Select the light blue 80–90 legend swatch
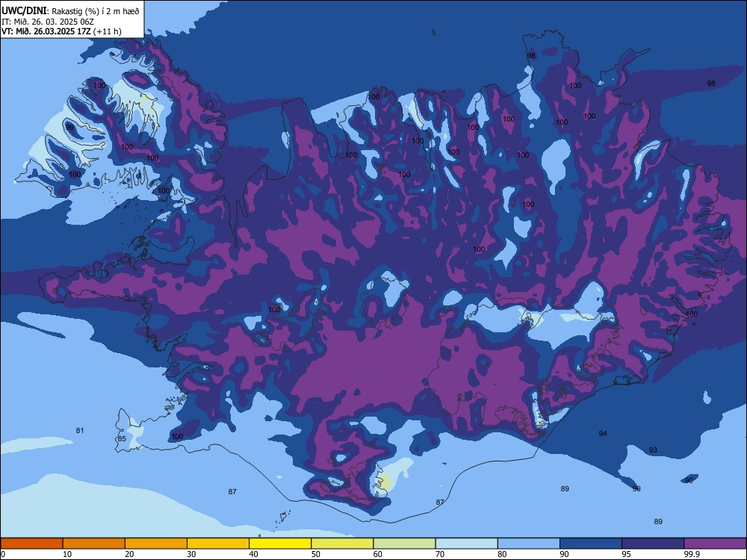Image resolution: width=747 pixels, height=560 pixels. pos(529,544)
